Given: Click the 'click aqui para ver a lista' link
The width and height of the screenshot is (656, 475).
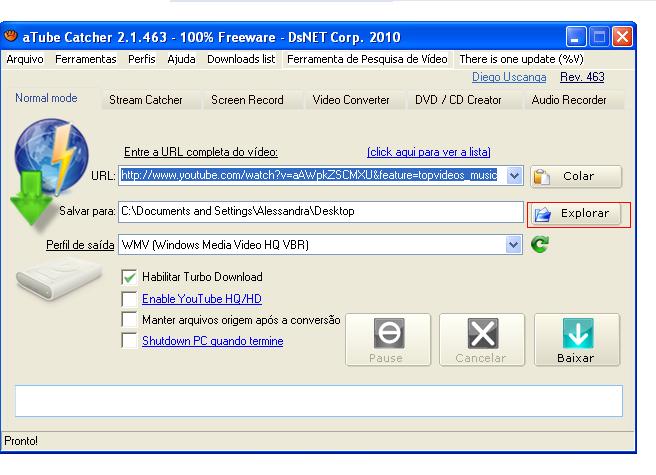Looking at the screenshot, I should click(x=428, y=152).
